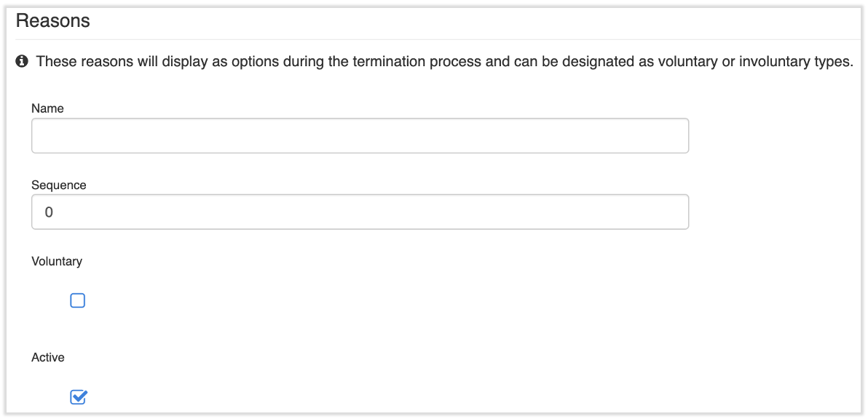Mark this reason as voluntary type
Image resolution: width=868 pixels, height=419 pixels.
click(78, 300)
